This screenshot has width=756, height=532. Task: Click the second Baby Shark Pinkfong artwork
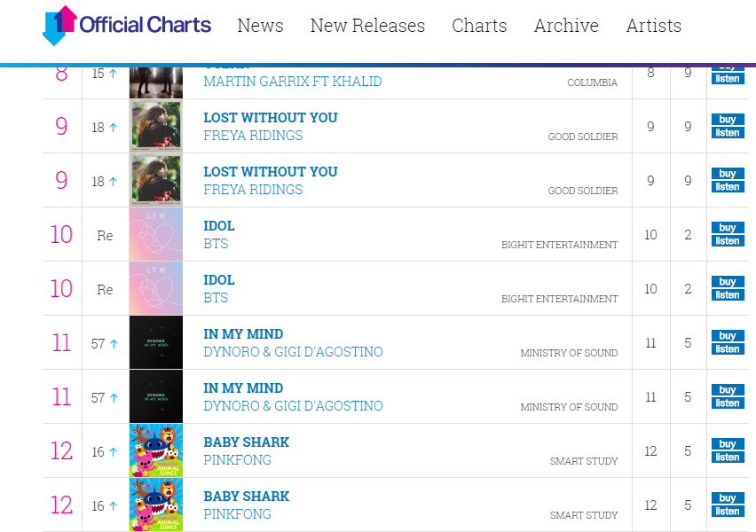(156, 505)
